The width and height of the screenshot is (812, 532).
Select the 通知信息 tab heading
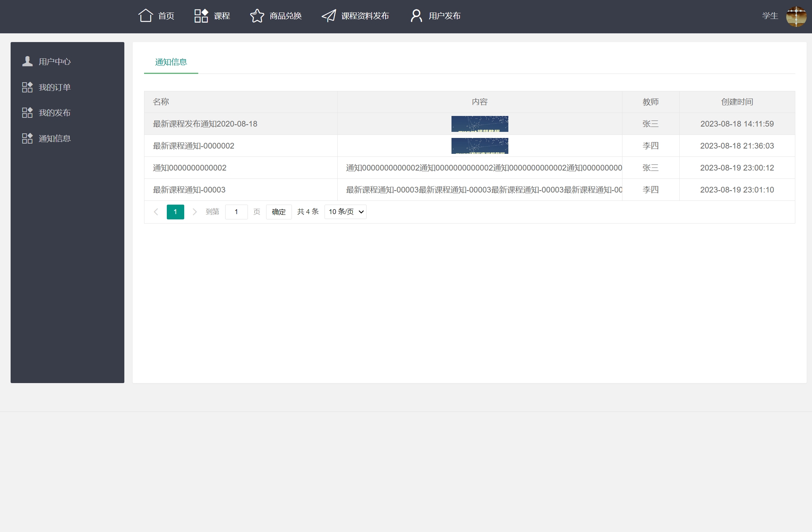coord(171,62)
